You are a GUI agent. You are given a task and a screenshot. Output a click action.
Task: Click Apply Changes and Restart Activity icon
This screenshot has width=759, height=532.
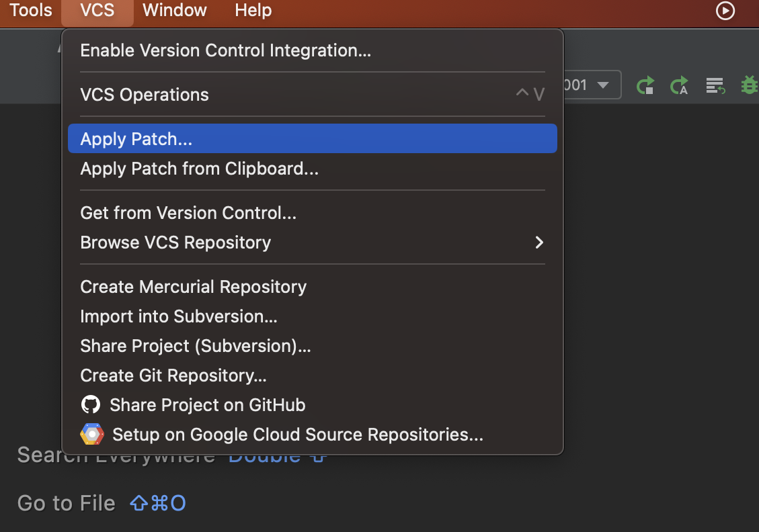(680, 85)
